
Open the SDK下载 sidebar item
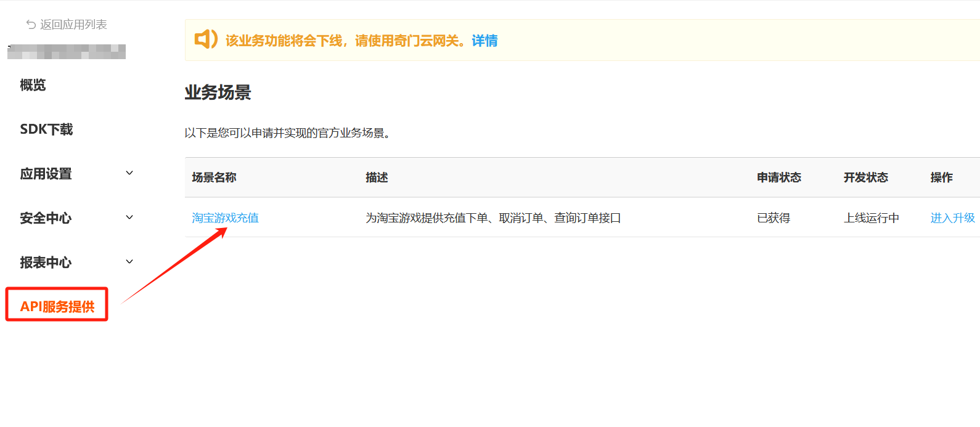[x=46, y=129]
